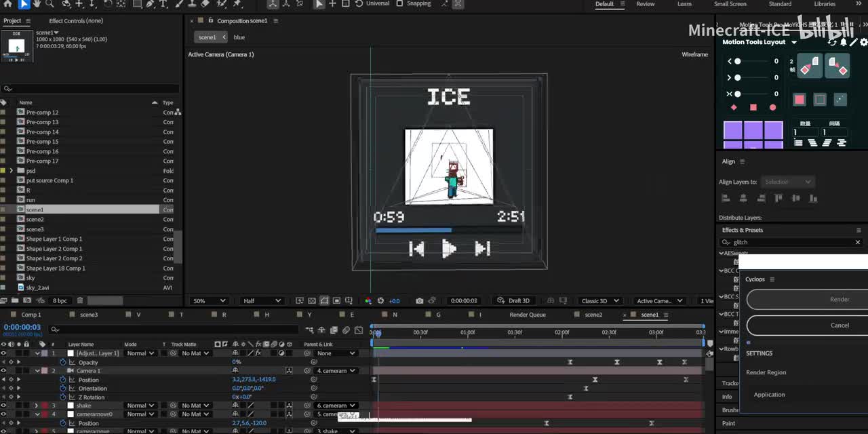Screen dimensions: 868x434
Task: Open the Render Queue tab
Action: (528, 315)
